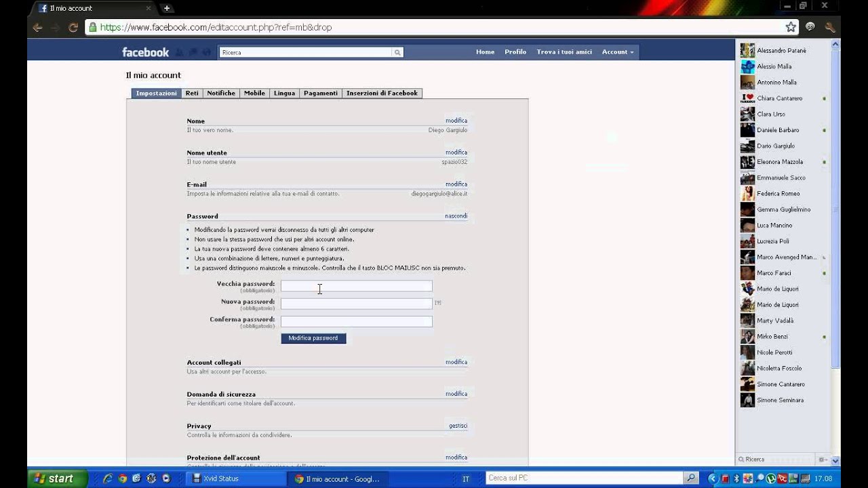This screenshot has height=488, width=868.
Task: Click the Cerca sul PC search button
Action: coord(690,478)
